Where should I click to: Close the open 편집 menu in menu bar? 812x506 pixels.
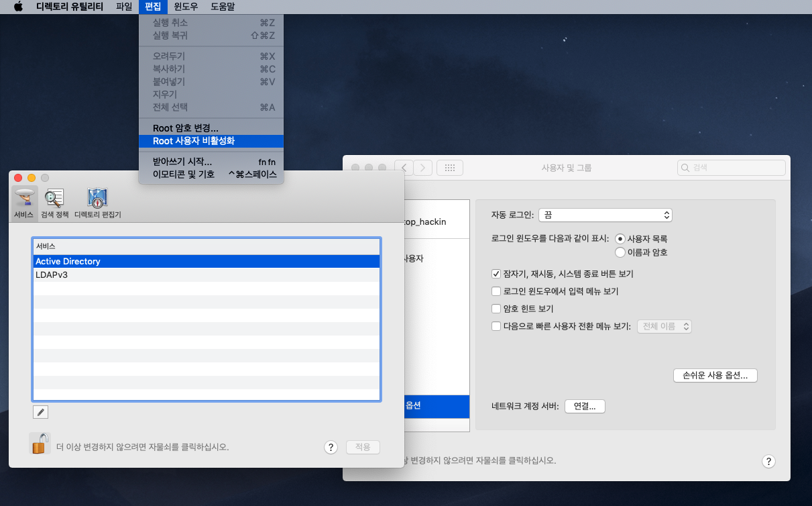pos(153,7)
